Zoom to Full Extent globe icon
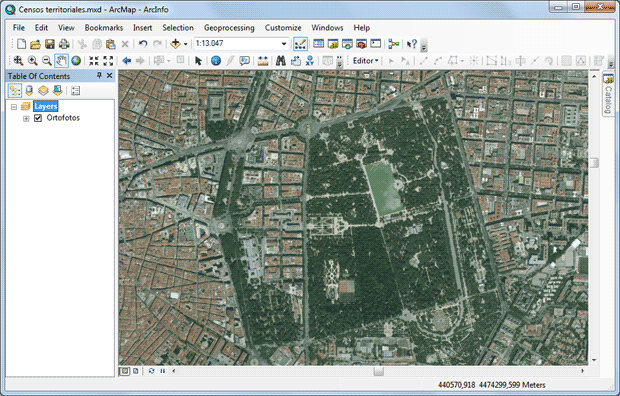Screen dimensions: 620x396 pos(76,61)
